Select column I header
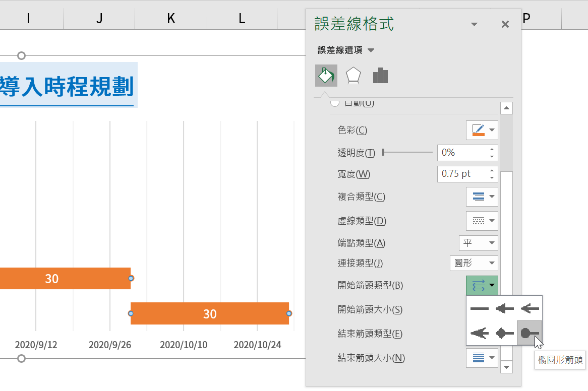588x391 pixels. (x=29, y=18)
